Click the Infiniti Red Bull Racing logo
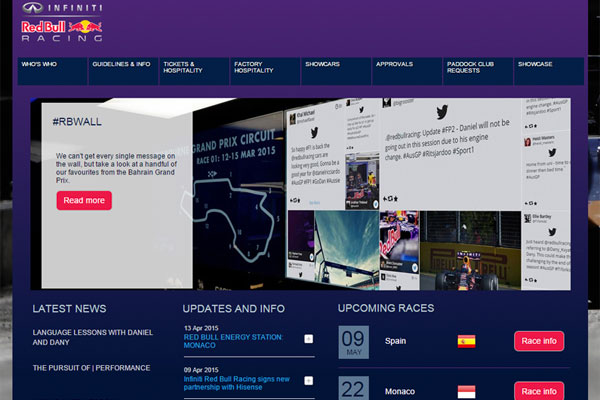 (x=62, y=22)
